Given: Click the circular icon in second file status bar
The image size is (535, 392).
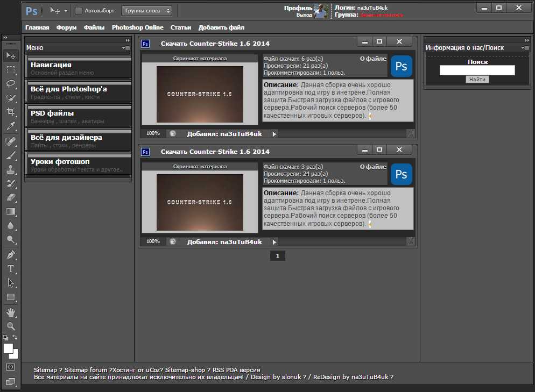Looking at the screenshot, I should [x=173, y=241].
